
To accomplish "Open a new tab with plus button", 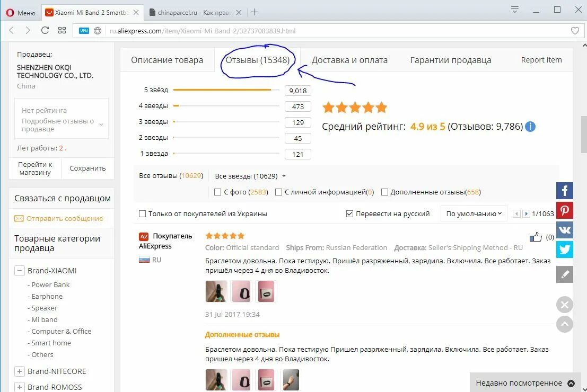I will tap(255, 12).
